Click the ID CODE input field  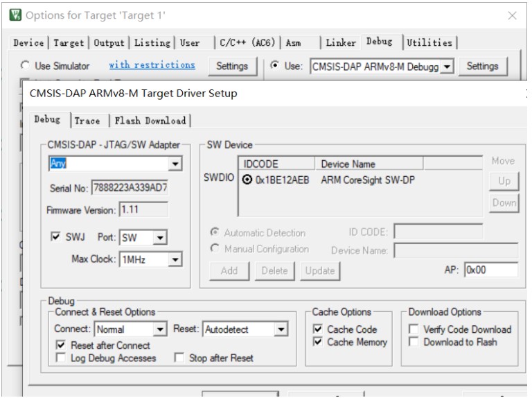tap(438, 232)
